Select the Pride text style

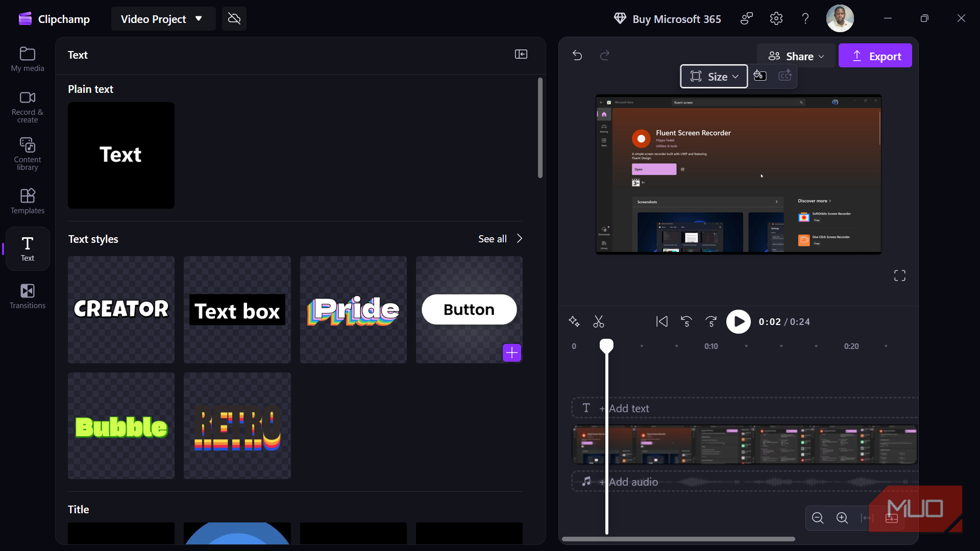[x=353, y=309]
